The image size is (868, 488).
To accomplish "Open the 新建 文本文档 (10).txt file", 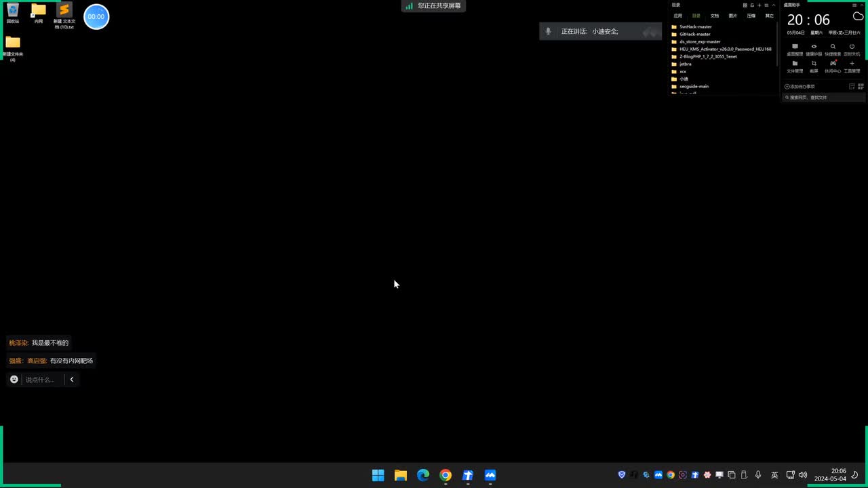I will [64, 16].
